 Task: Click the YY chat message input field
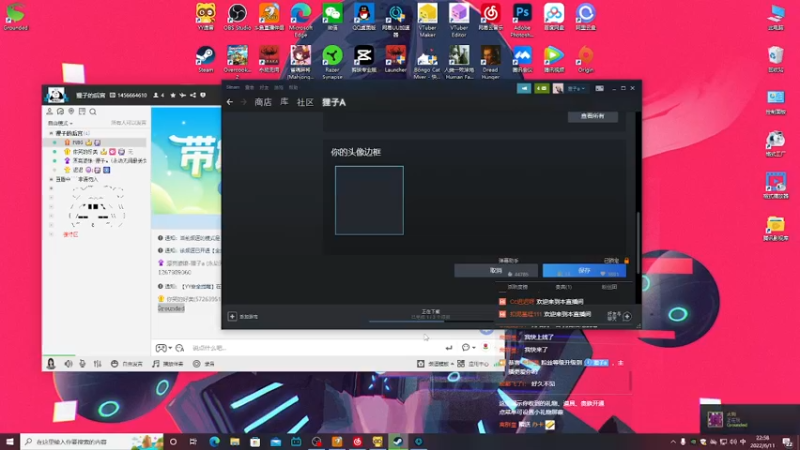pos(315,348)
